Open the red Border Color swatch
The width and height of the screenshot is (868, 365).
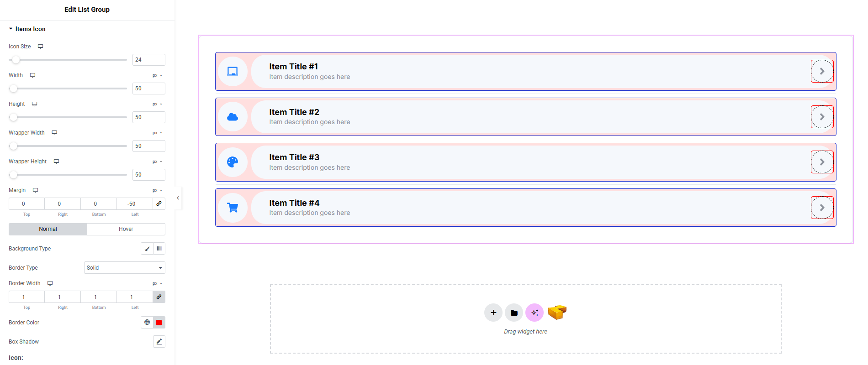159,322
